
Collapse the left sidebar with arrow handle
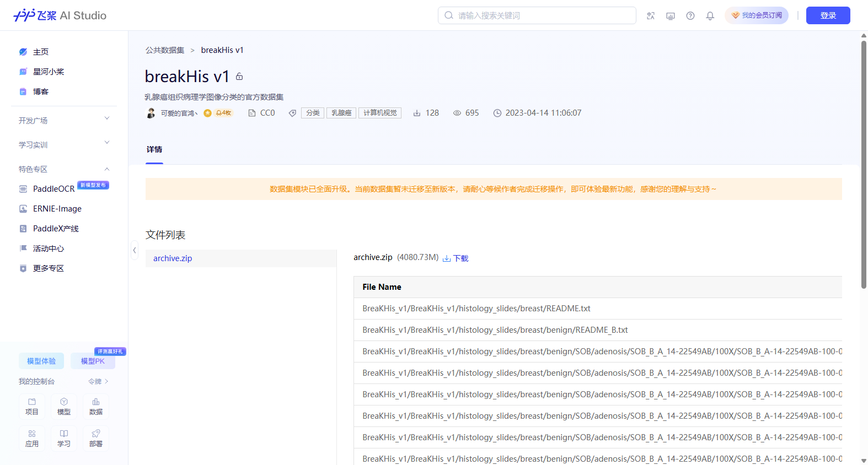[x=134, y=250]
